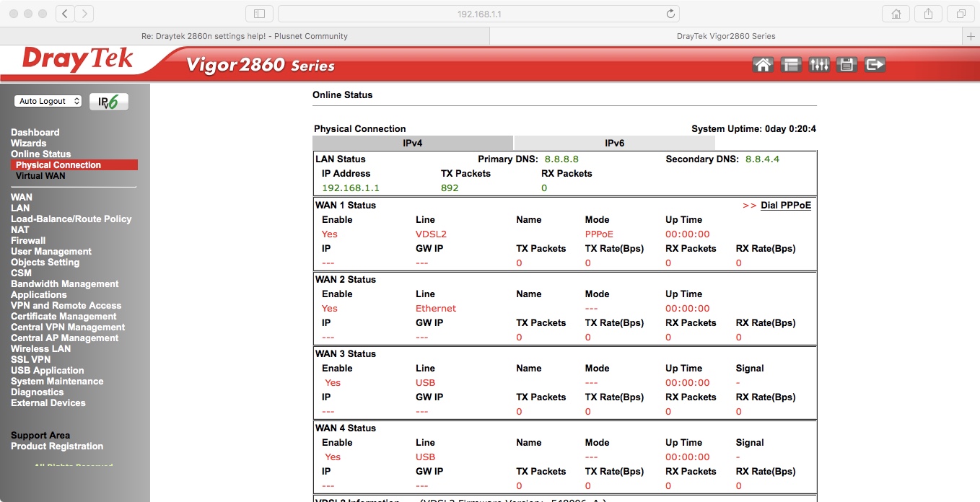980x502 pixels.
Task: Click the IPv6 icon button in sidebar
Action: 109,102
